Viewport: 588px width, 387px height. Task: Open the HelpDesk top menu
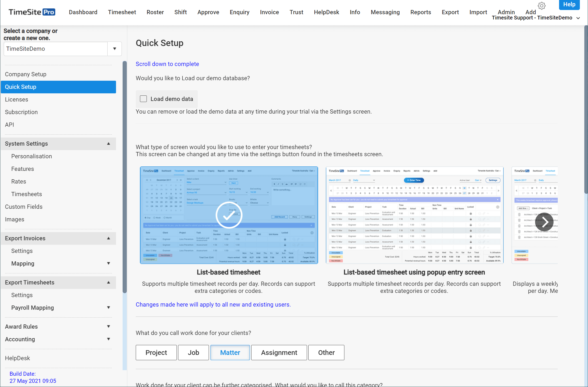pyautogui.click(x=326, y=12)
